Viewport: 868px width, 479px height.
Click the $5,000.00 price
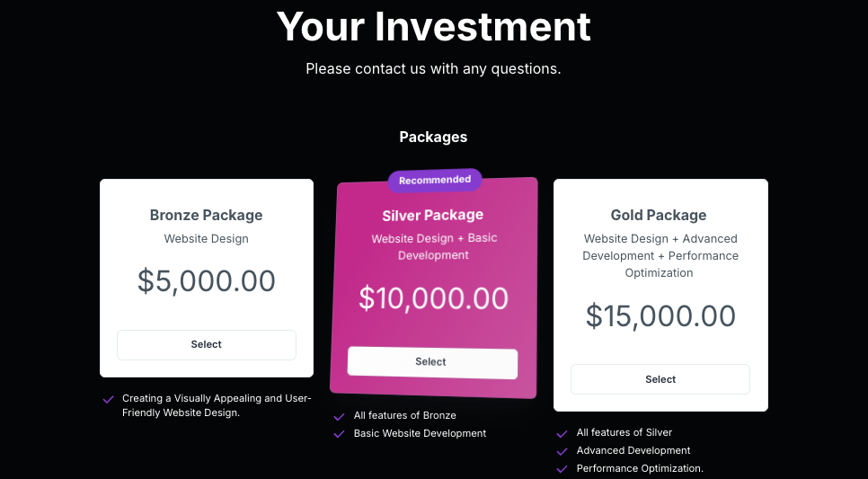pyautogui.click(x=206, y=281)
